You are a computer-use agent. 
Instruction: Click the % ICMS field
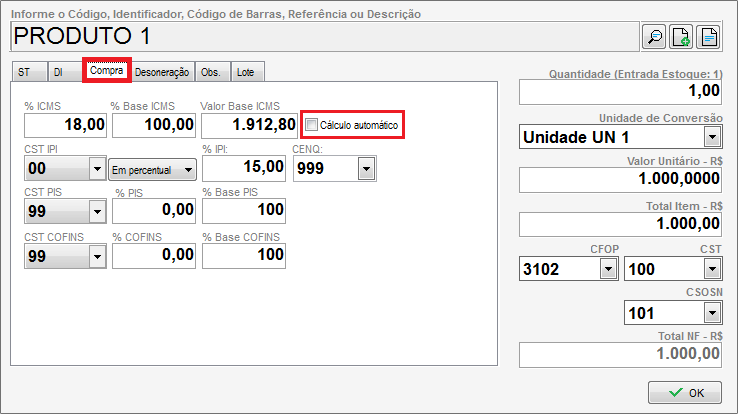[x=65, y=125]
